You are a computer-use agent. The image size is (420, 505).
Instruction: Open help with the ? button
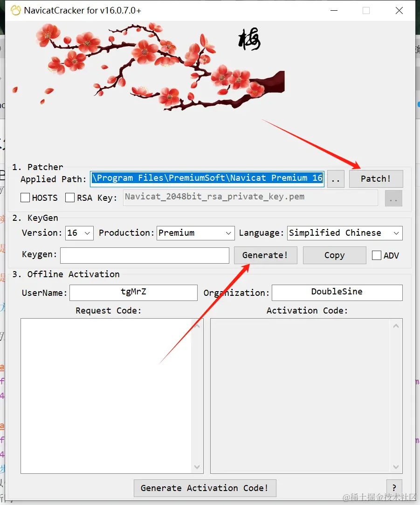(394, 488)
